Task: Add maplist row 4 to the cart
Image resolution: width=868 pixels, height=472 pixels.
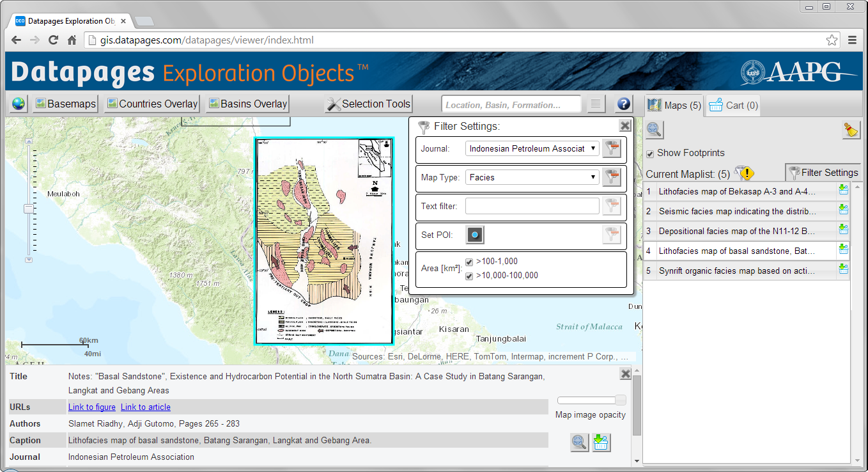Action: pyautogui.click(x=843, y=250)
